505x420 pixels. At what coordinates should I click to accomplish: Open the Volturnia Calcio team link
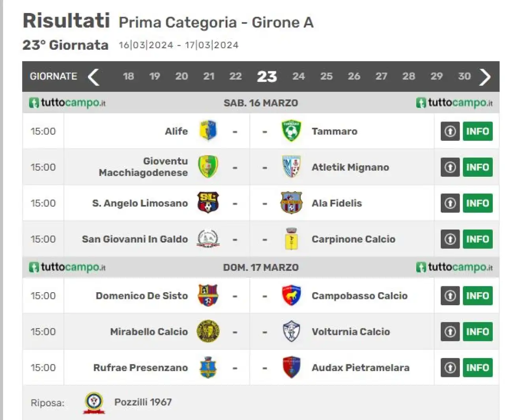coord(351,331)
